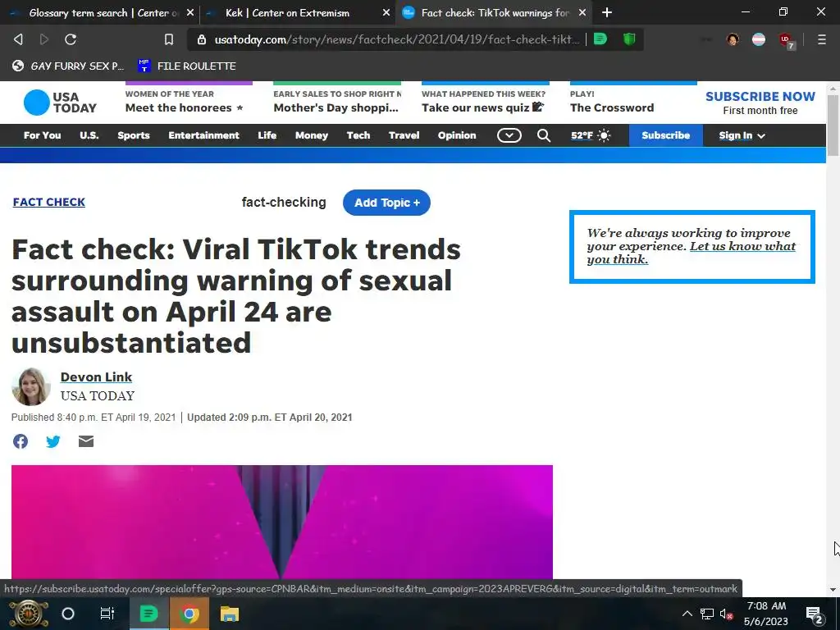This screenshot has width=840, height=630.
Task: Click the SUBSCRIBE NOW link
Action: click(x=760, y=97)
